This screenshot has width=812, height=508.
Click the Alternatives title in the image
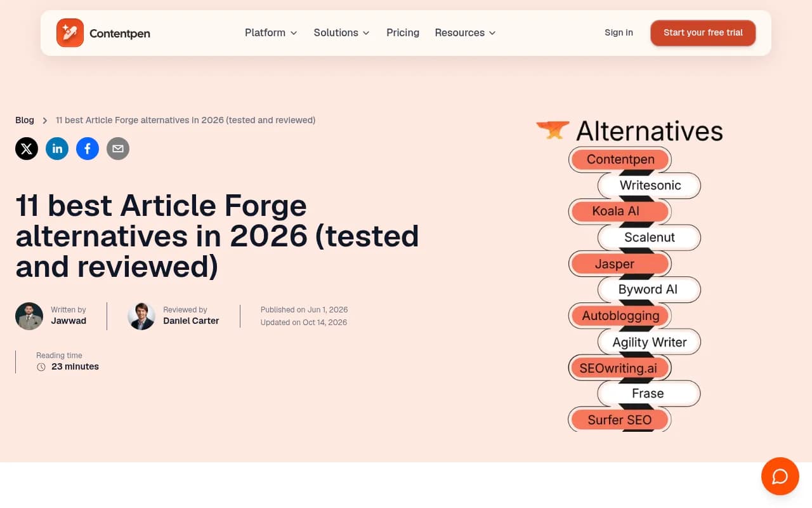point(650,131)
